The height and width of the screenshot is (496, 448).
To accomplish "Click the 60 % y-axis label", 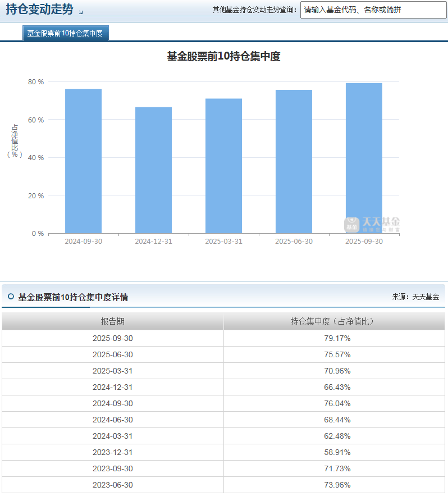I will point(36,120).
